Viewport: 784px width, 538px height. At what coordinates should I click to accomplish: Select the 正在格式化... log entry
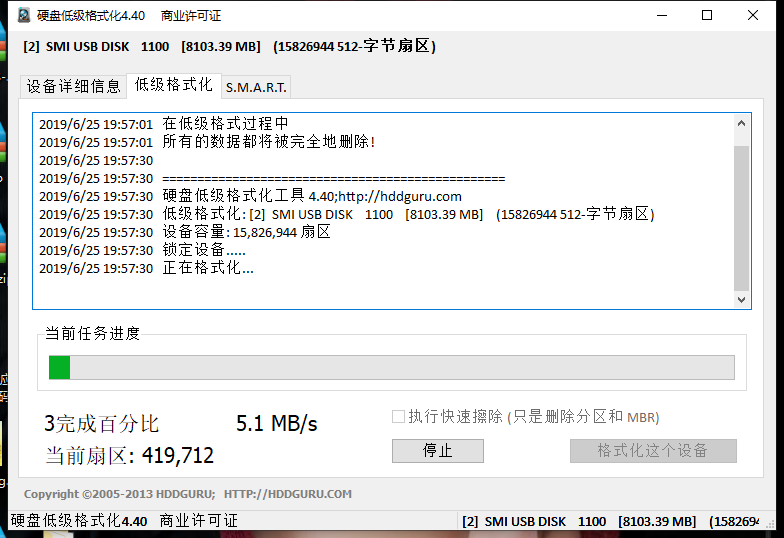click(208, 268)
